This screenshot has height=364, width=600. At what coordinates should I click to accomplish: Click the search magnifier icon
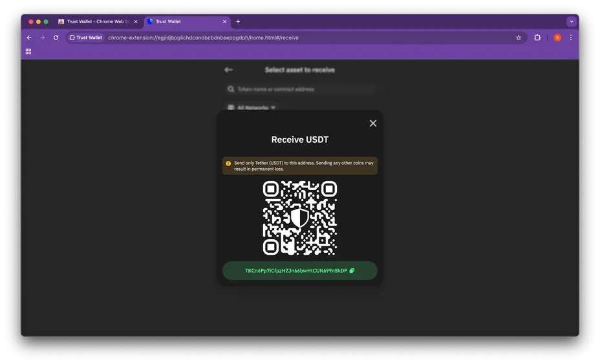230,89
